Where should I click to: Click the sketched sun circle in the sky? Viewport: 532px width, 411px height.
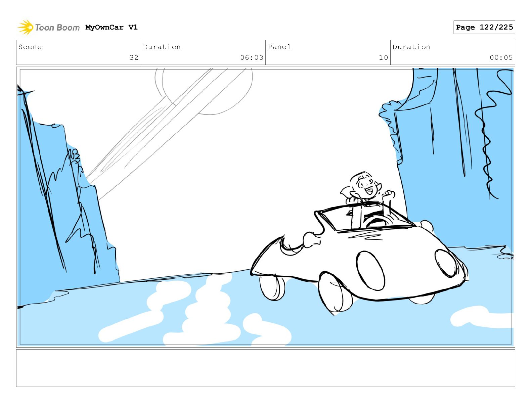[207, 90]
